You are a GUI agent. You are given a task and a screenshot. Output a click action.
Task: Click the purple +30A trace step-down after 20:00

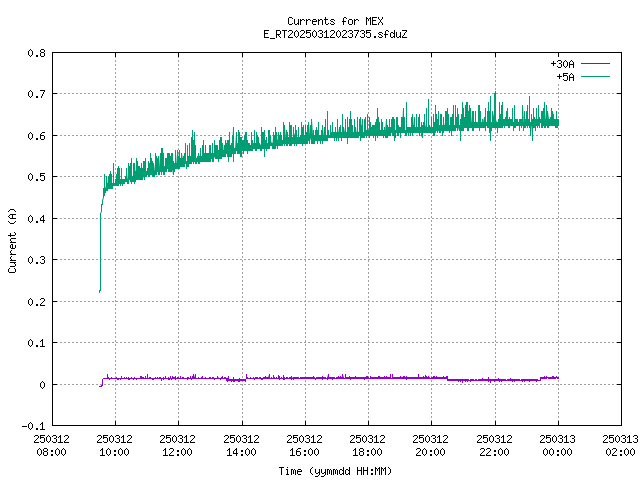pos(448,379)
